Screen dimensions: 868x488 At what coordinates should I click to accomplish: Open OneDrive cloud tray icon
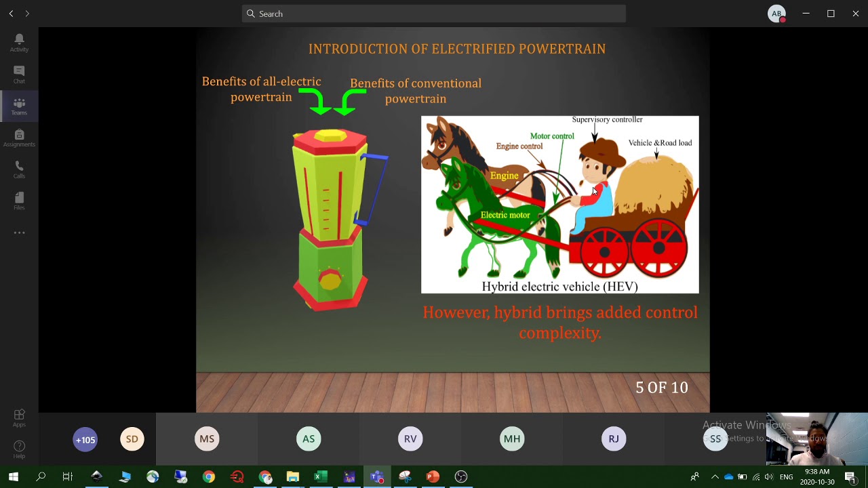coord(729,477)
